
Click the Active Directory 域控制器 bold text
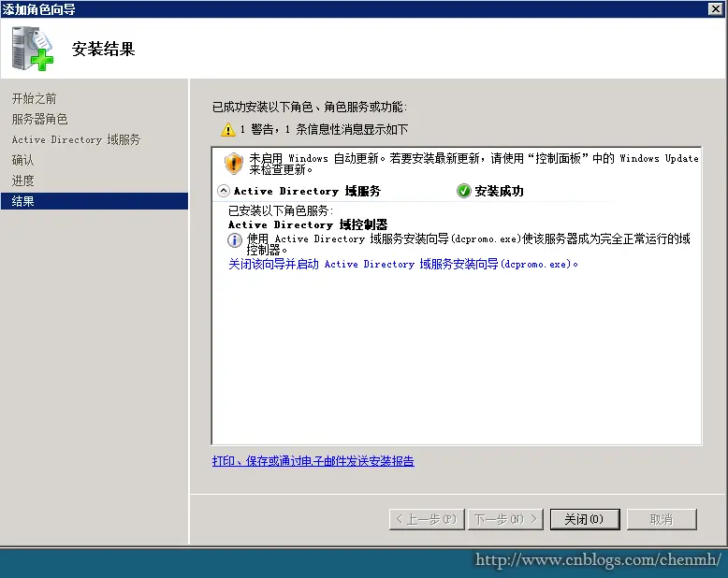(308, 225)
